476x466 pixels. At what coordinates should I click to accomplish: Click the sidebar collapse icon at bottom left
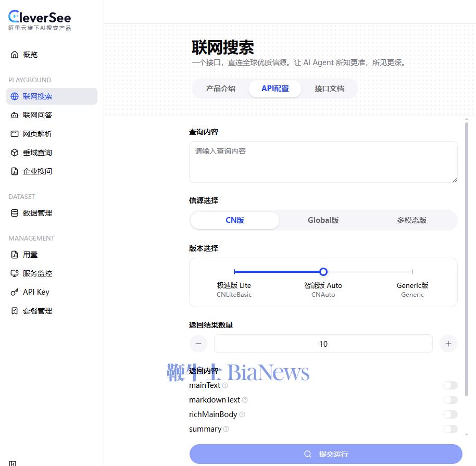point(12,463)
